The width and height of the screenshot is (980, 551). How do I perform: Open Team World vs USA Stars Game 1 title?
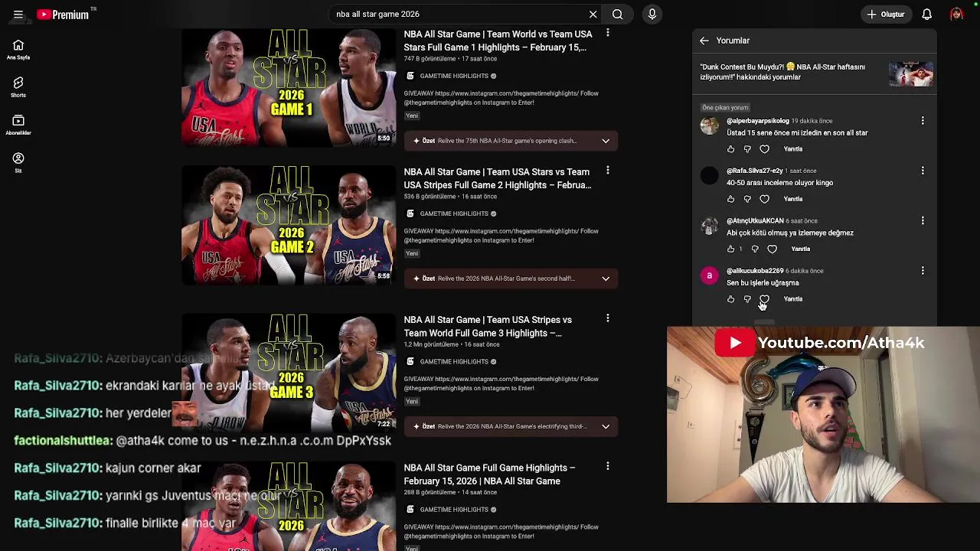pos(498,41)
